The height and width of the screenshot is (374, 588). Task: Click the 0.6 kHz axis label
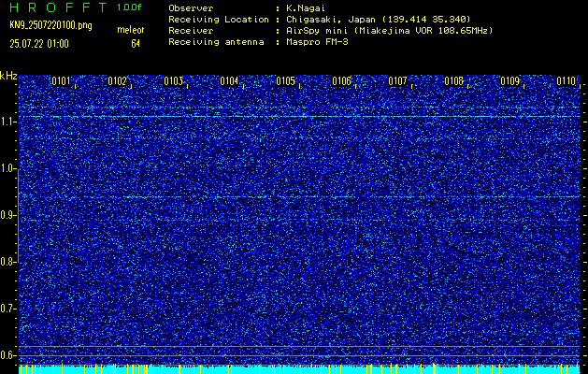click(x=7, y=355)
